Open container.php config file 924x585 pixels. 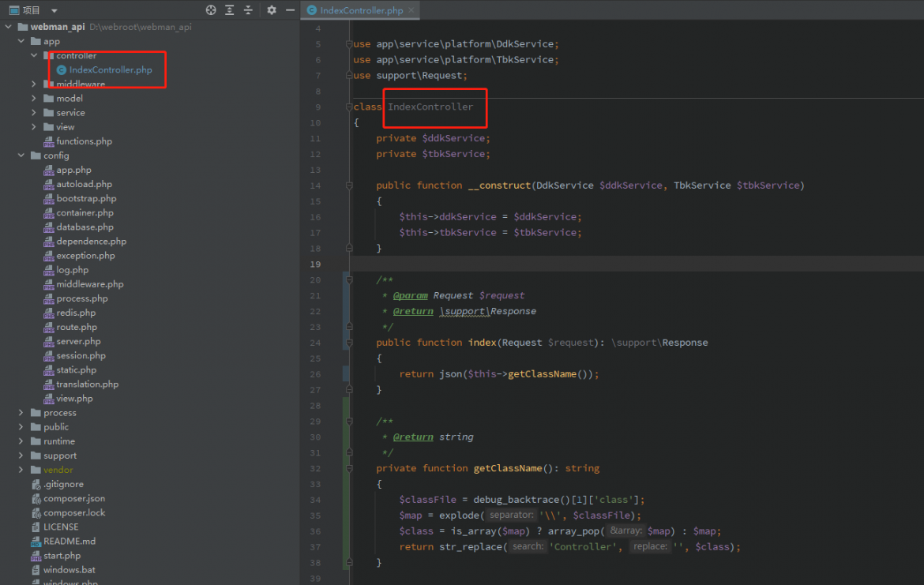click(x=85, y=212)
